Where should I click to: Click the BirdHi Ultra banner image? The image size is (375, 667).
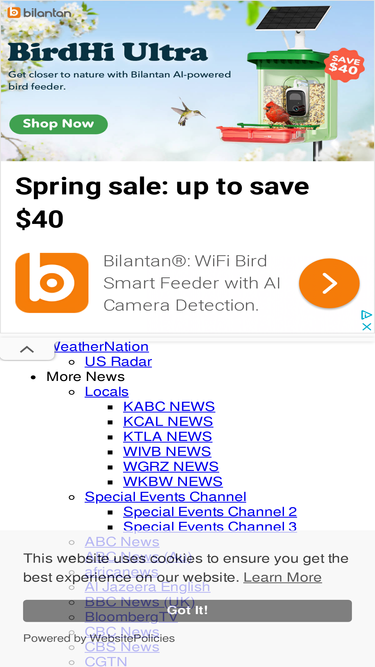188,81
